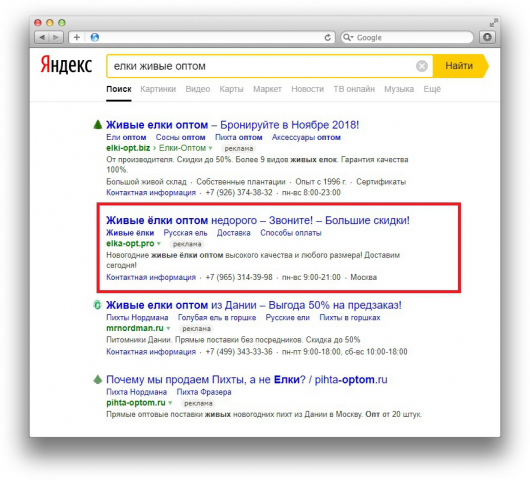Expand the Ещё menu
530x480 pixels.
coord(432,89)
